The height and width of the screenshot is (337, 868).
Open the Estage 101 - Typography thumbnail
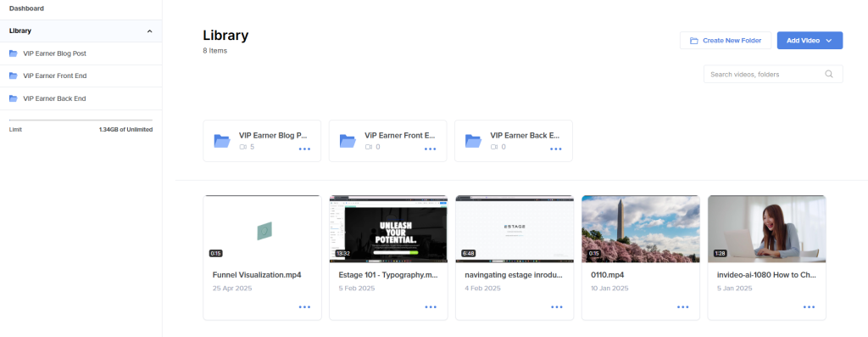pos(388,229)
